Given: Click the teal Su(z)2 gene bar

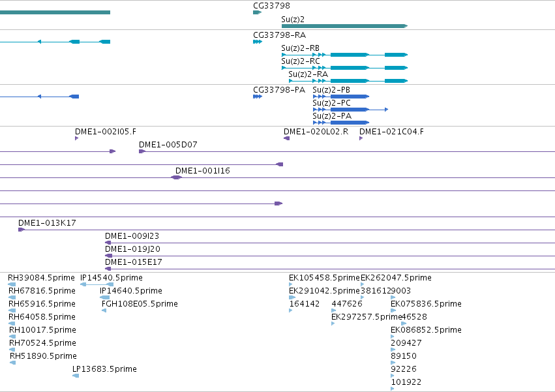Looking at the screenshot, I should coord(344,26).
